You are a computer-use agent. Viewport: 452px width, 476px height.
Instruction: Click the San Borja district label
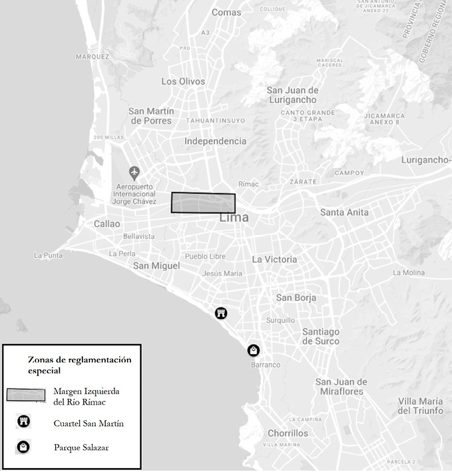click(296, 298)
